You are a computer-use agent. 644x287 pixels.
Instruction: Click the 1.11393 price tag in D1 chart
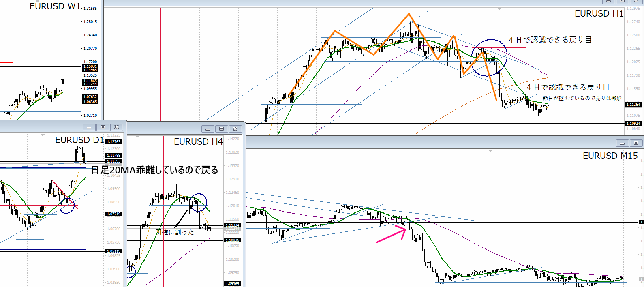tap(113, 161)
